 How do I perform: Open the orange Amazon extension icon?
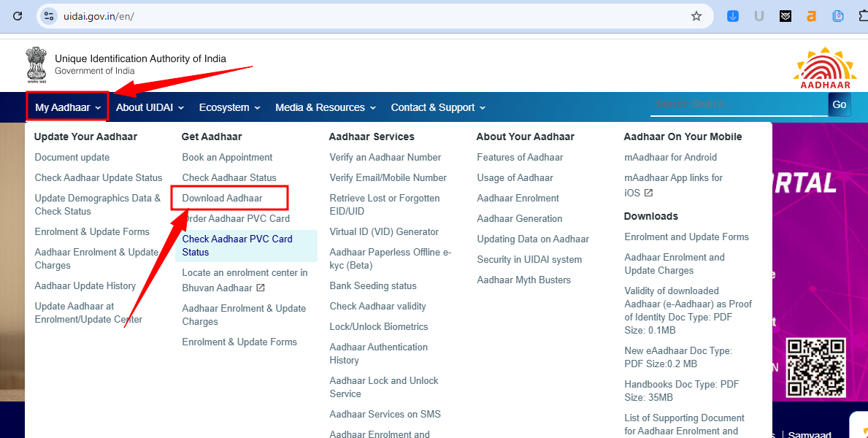click(x=812, y=16)
